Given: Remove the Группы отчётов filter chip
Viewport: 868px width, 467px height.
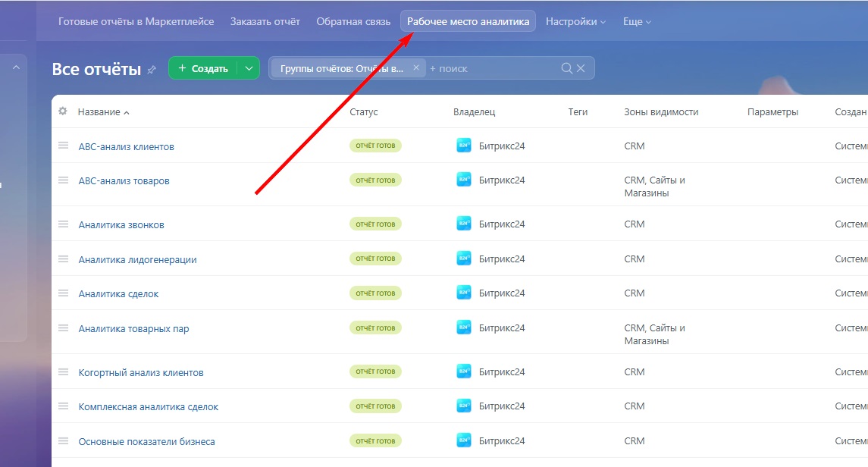Looking at the screenshot, I should [x=415, y=68].
